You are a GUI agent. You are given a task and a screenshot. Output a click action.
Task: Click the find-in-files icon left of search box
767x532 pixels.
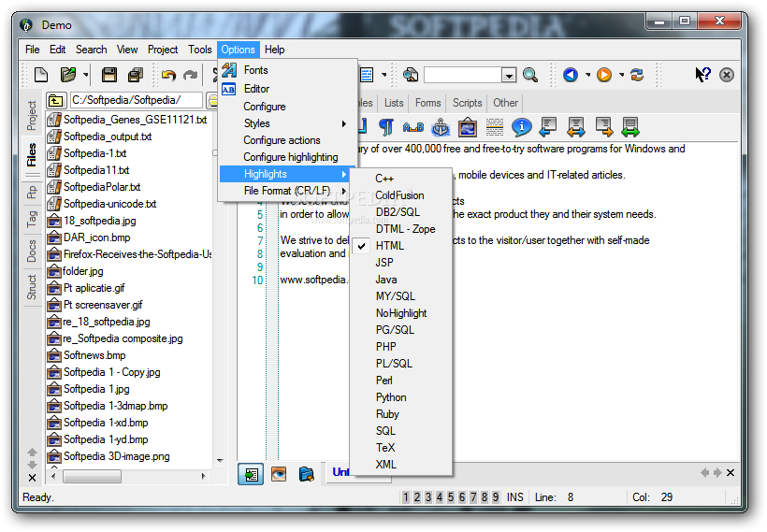[410, 75]
